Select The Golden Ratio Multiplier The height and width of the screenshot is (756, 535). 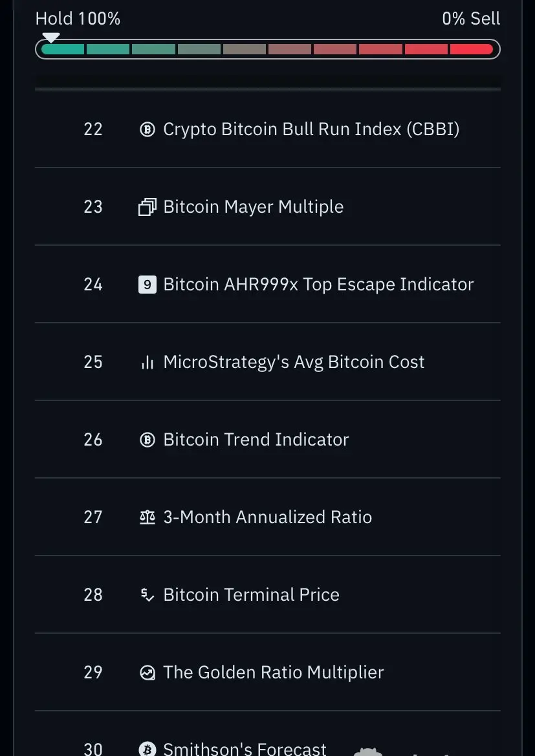click(x=273, y=673)
